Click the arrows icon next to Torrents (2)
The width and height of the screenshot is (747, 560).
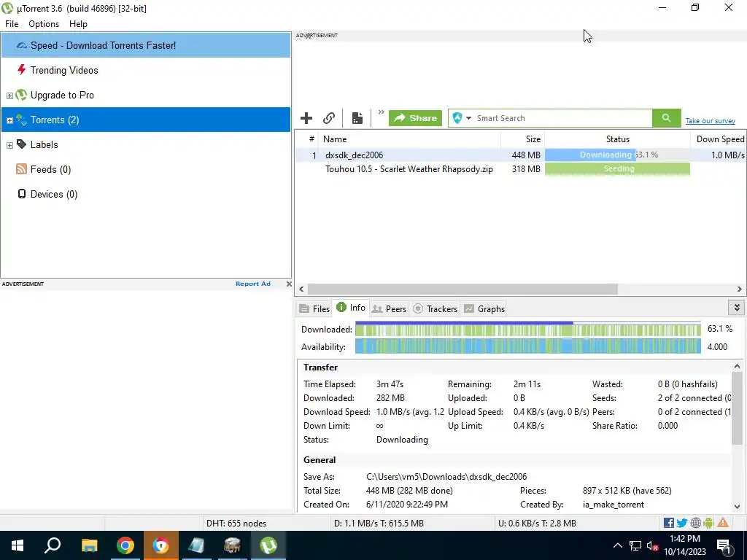coord(21,120)
